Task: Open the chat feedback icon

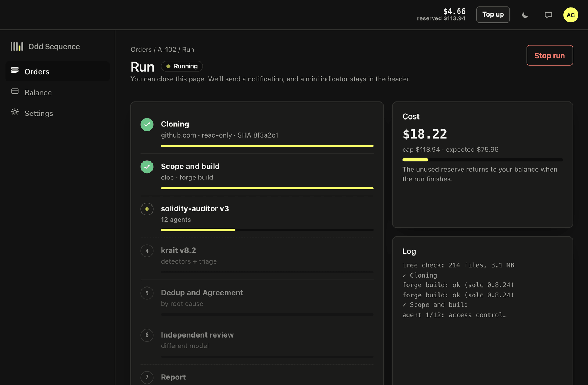Action: (548, 15)
